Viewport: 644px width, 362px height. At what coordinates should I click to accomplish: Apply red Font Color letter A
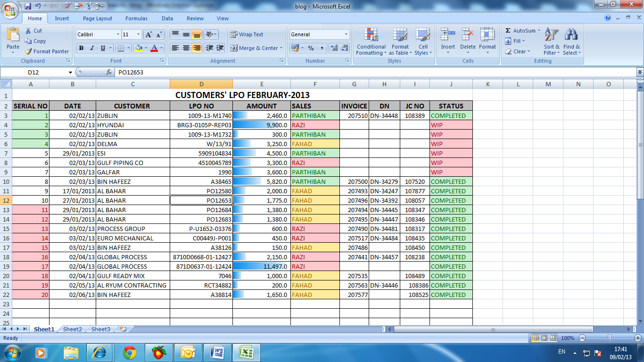154,48
